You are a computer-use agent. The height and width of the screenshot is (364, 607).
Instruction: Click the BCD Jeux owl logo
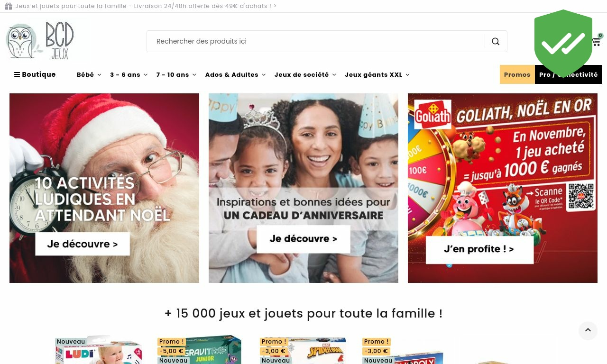pyautogui.click(x=47, y=42)
